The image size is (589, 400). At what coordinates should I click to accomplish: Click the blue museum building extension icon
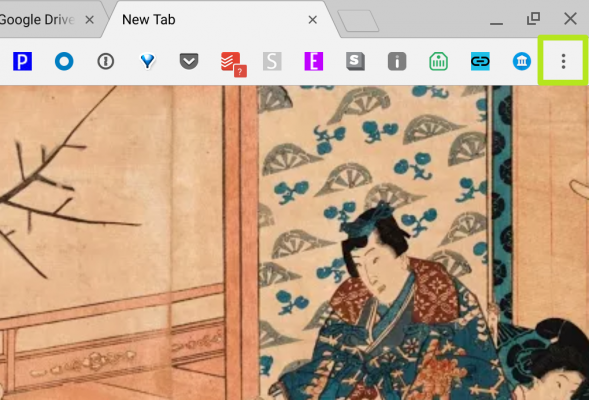click(522, 61)
